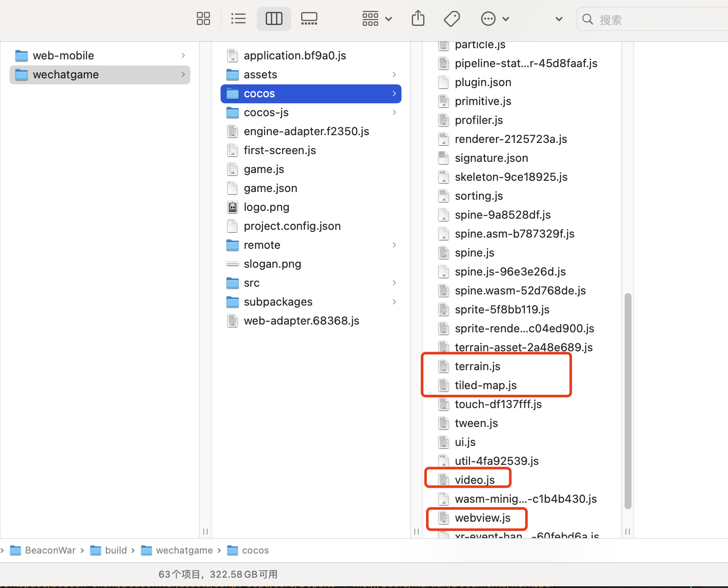Go to wechatgame in path bar

(x=177, y=550)
